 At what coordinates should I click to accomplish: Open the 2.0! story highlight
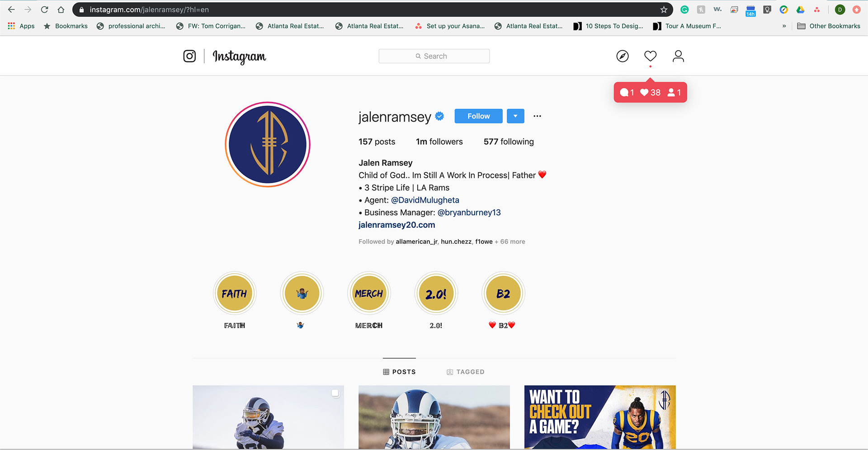pyautogui.click(x=436, y=294)
